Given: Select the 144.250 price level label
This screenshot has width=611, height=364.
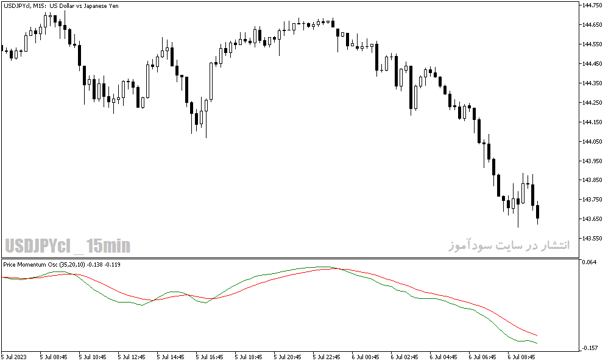Looking at the screenshot, I should [592, 103].
